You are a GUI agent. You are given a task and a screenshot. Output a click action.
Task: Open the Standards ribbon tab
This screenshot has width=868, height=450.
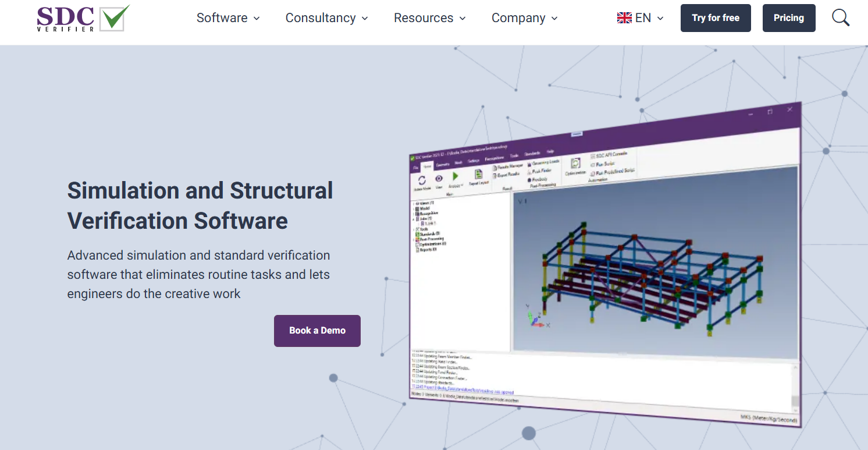point(532,154)
